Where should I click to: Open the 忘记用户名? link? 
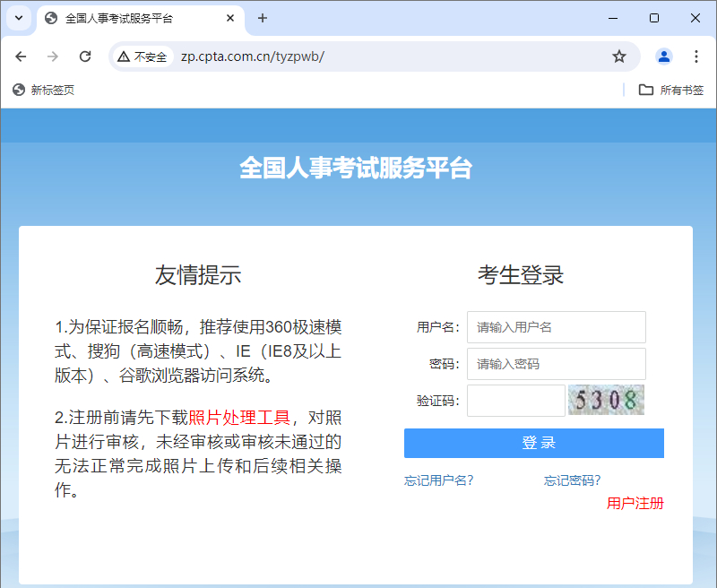(x=438, y=480)
